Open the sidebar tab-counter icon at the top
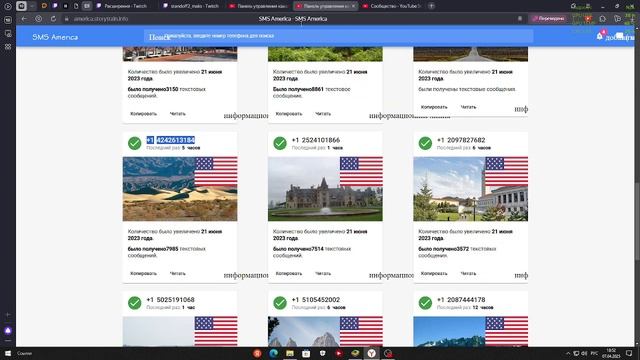640x360 pixels. (x=8, y=20)
